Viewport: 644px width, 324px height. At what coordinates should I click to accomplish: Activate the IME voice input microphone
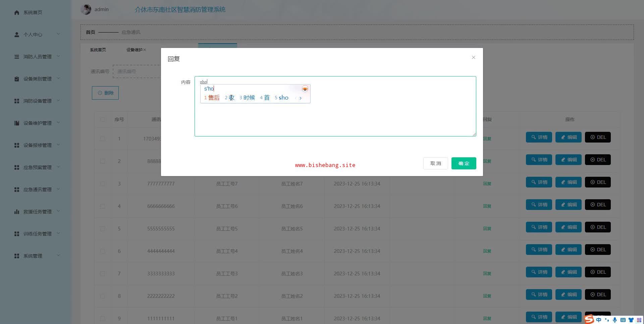point(615,320)
